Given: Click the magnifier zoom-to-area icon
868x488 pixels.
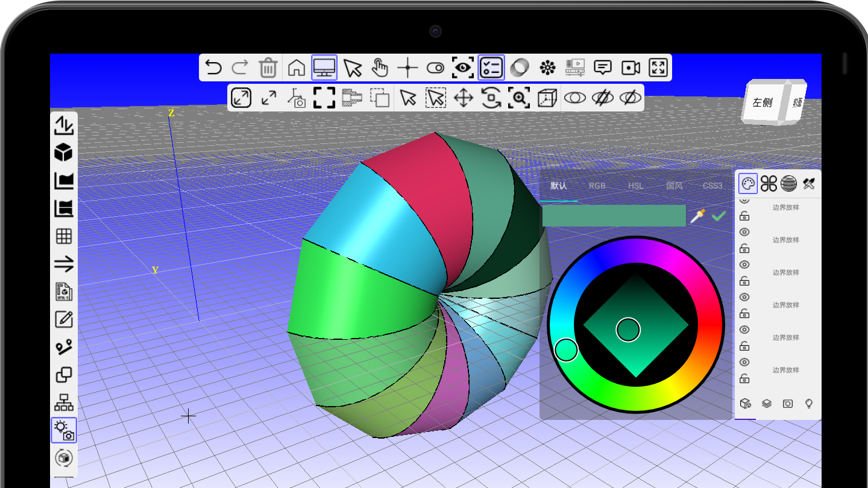Looking at the screenshot, I should coord(518,98).
